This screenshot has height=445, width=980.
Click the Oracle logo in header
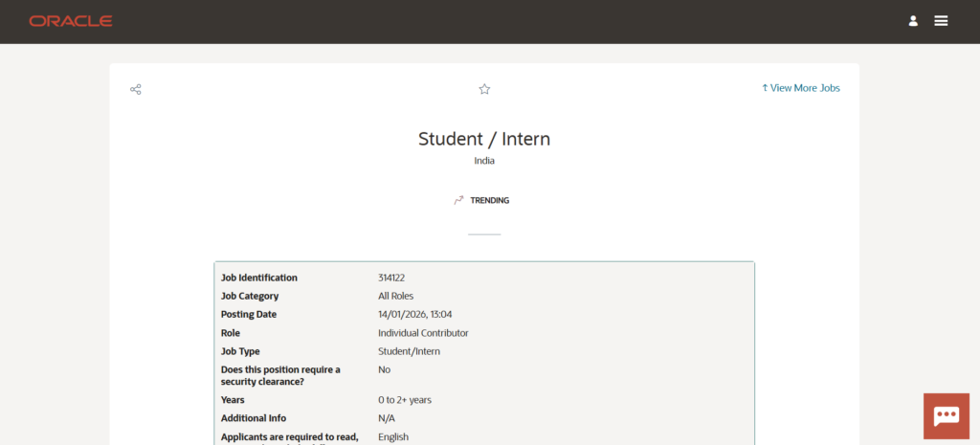pyautogui.click(x=70, y=21)
